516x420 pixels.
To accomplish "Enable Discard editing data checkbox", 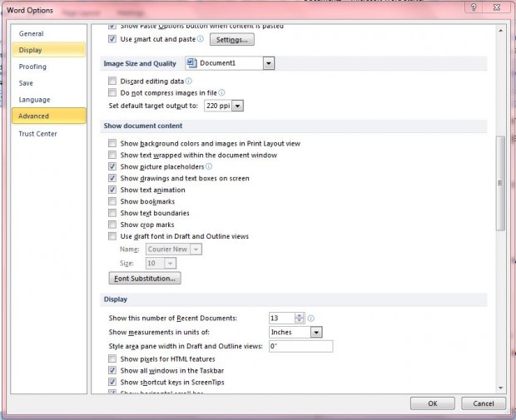I will pyautogui.click(x=112, y=81).
